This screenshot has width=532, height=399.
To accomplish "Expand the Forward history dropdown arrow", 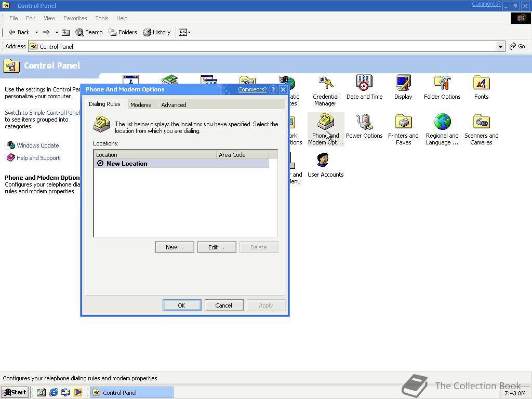I will click(x=56, y=32).
